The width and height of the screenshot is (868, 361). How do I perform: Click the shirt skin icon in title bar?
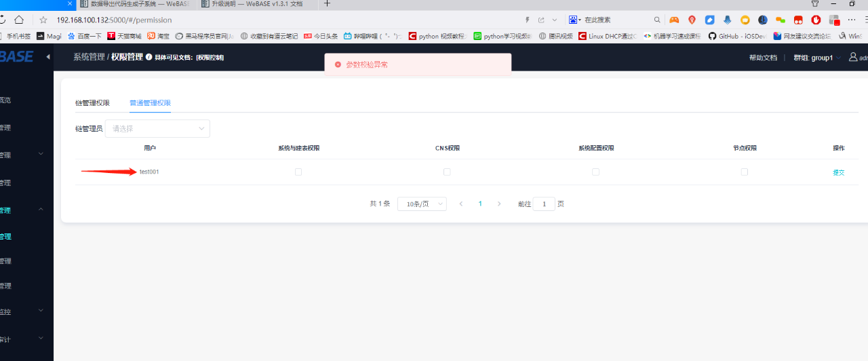coord(815,3)
